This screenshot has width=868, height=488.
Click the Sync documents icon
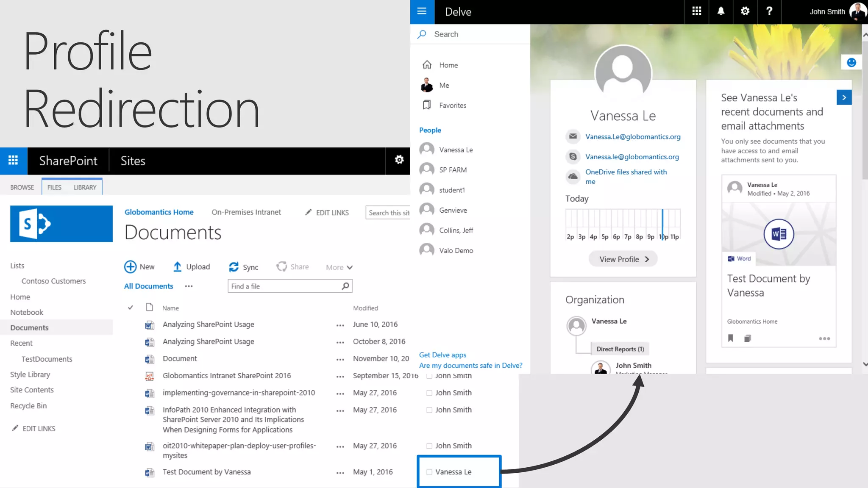[234, 267]
